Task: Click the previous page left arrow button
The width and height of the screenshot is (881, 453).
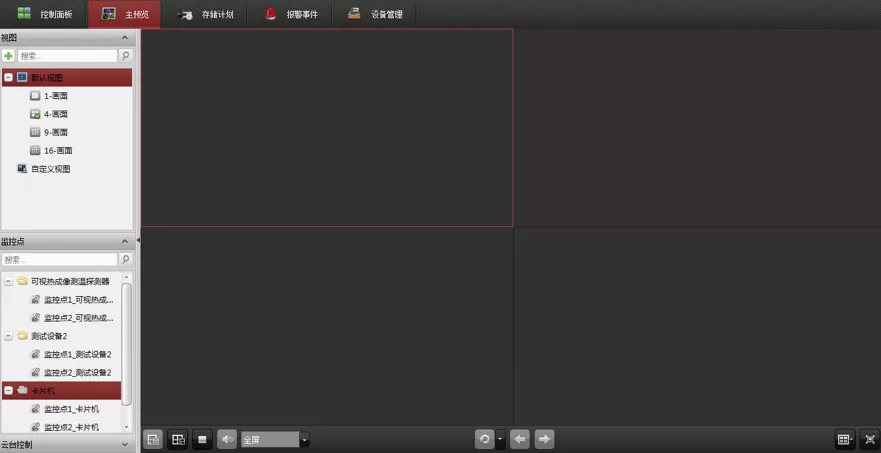Action: (x=520, y=439)
